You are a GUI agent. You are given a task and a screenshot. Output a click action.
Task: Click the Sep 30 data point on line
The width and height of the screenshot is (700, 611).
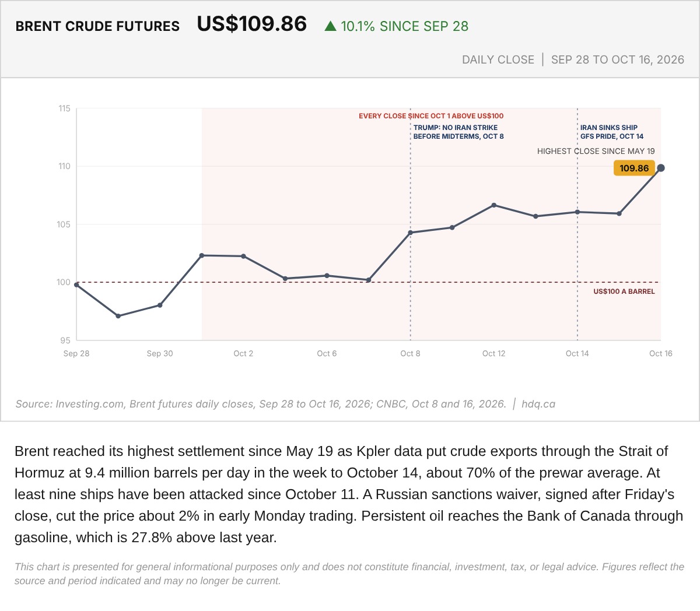(x=160, y=305)
